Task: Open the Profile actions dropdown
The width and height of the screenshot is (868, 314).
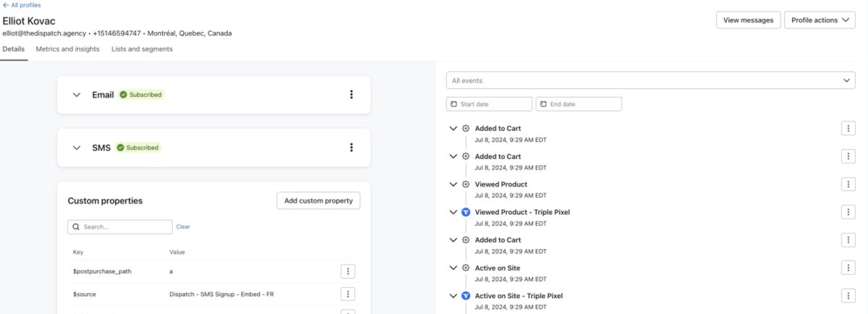Action: click(x=820, y=20)
